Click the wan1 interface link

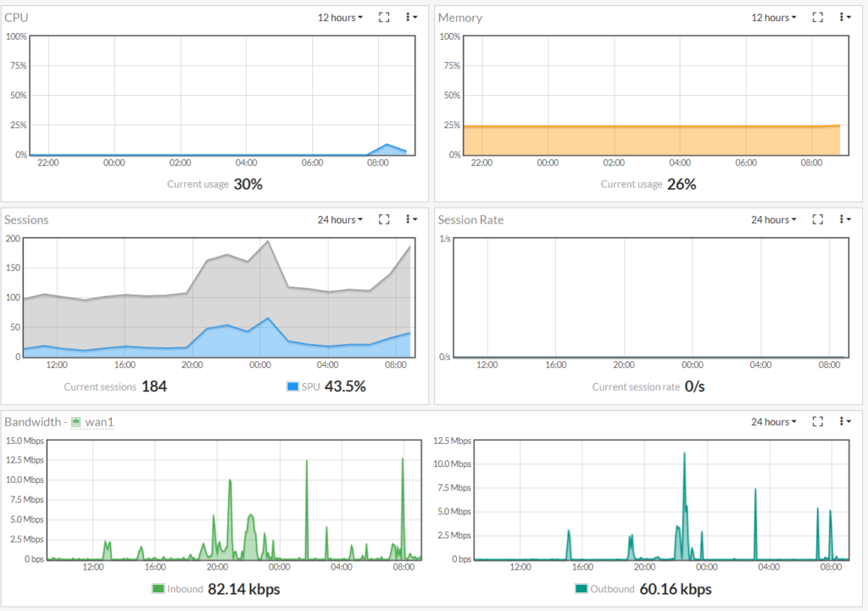(99, 422)
